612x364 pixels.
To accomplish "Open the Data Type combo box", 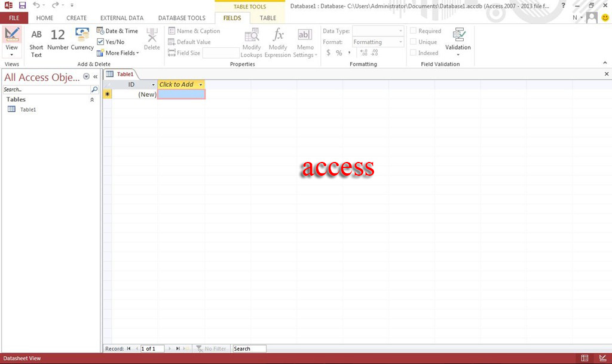I will 378,31.
